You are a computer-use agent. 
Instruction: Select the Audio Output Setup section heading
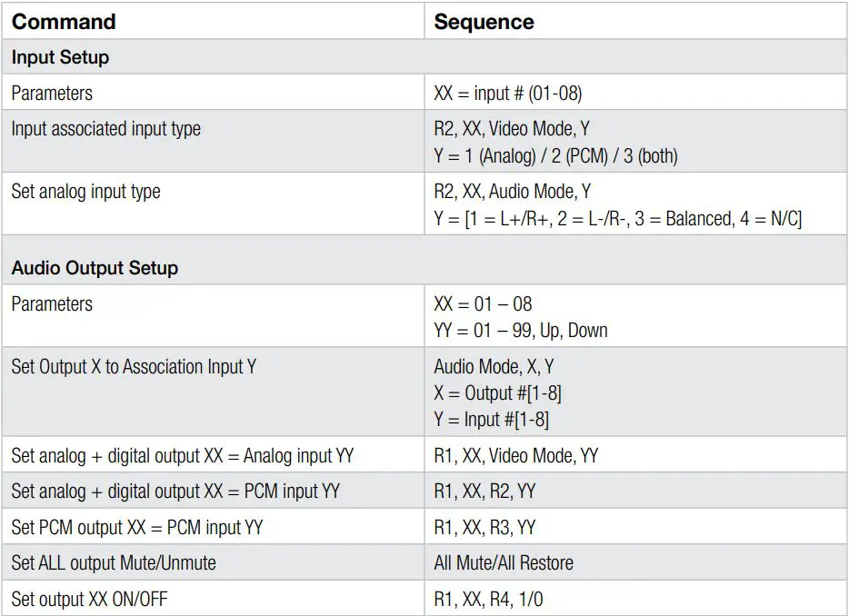click(x=95, y=268)
